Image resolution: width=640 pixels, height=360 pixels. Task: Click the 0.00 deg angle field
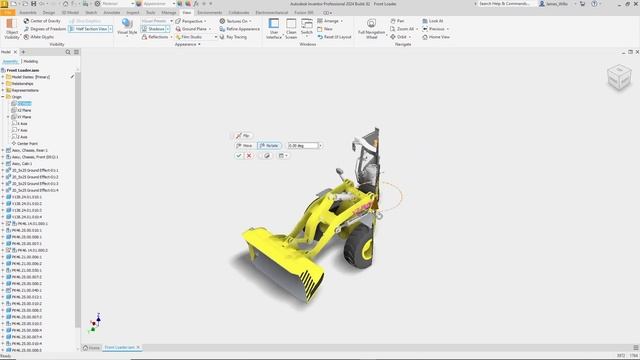click(302, 146)
